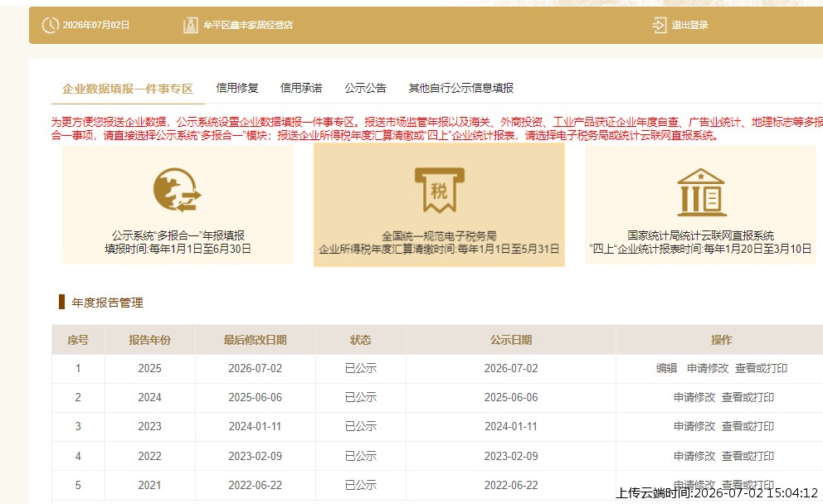Click last modified date 2025-06-06
The height and width of the screenshot is (504, 823).
click(x=255, y=398)
